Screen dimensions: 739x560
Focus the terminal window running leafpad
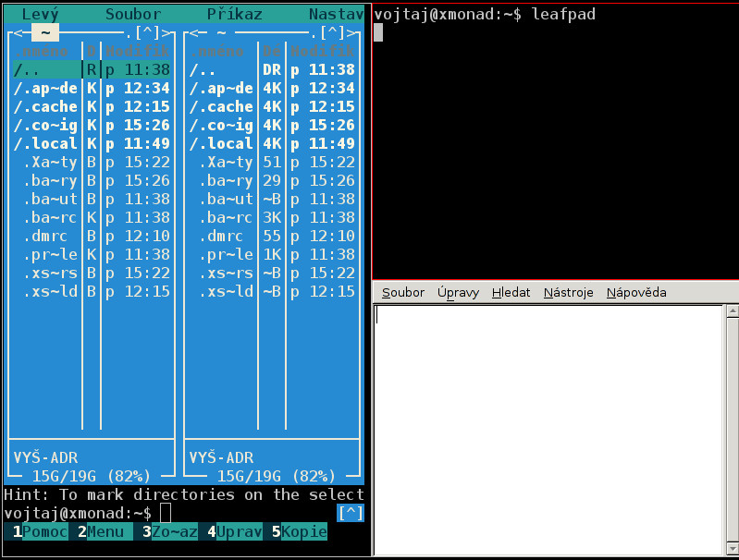pos(555,141)
